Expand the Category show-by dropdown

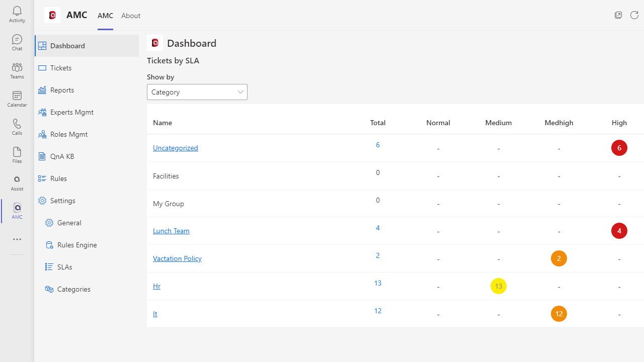(x=197, y=92)
